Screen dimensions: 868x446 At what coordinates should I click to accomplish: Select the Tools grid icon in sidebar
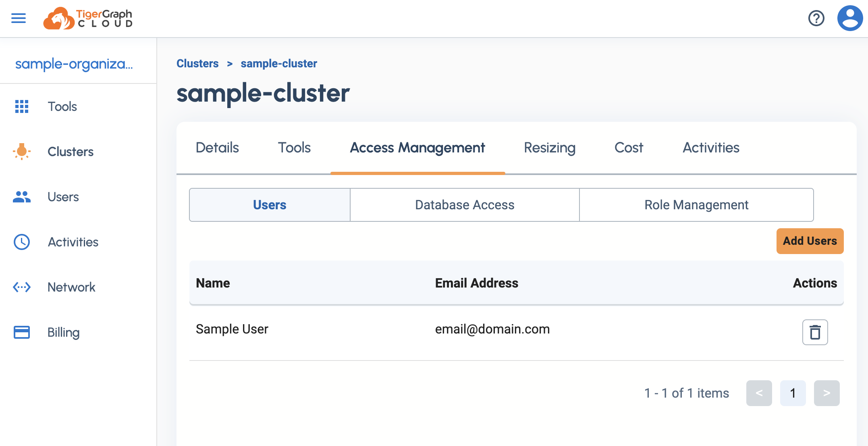[x=22, y=106]
